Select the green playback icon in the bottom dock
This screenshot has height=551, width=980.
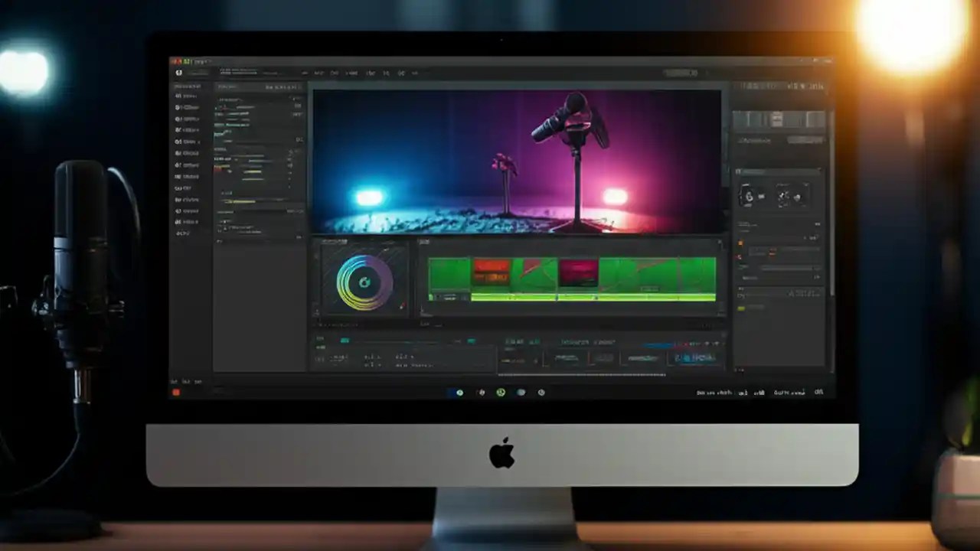coord(501,393)
